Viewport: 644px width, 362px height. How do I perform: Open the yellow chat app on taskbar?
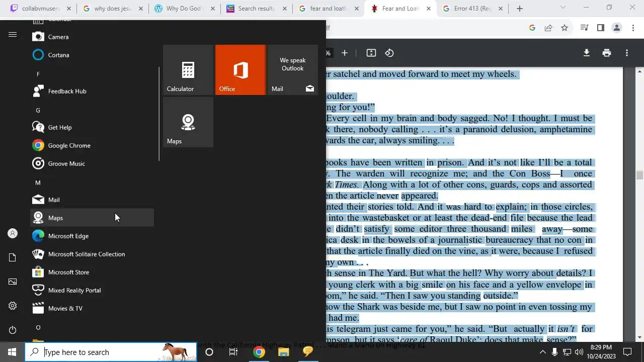(307, 352)
